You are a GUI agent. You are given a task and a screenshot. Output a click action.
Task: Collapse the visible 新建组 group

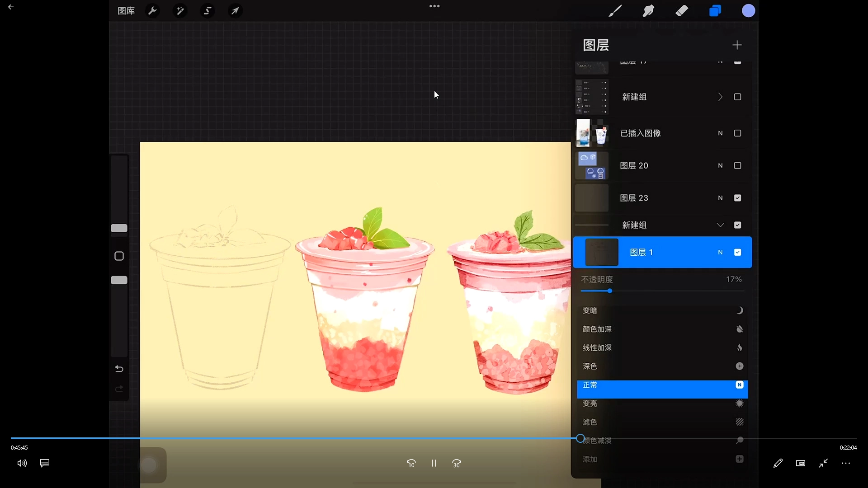click(x=720, y=225)
